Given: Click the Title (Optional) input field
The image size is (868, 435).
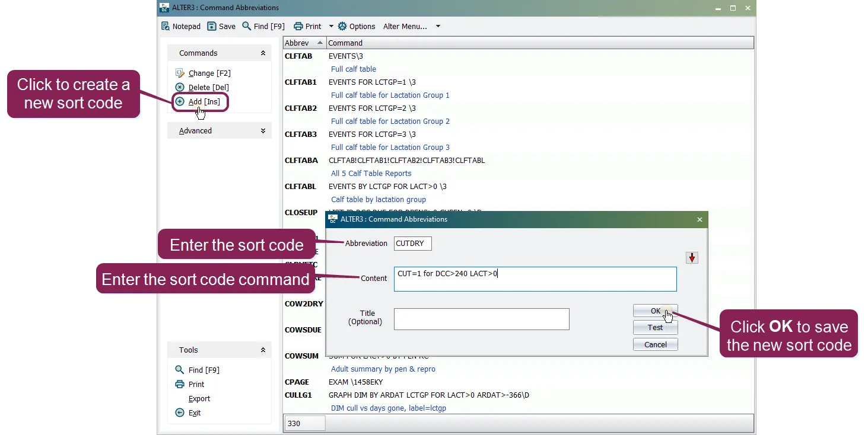Looking at the screenshot, I should 481,319.
